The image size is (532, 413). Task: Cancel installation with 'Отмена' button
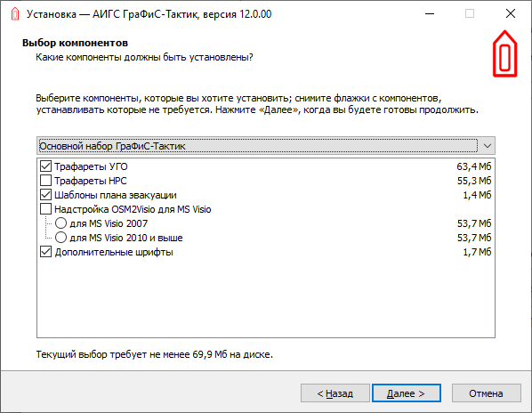click(x=487, y=393)
